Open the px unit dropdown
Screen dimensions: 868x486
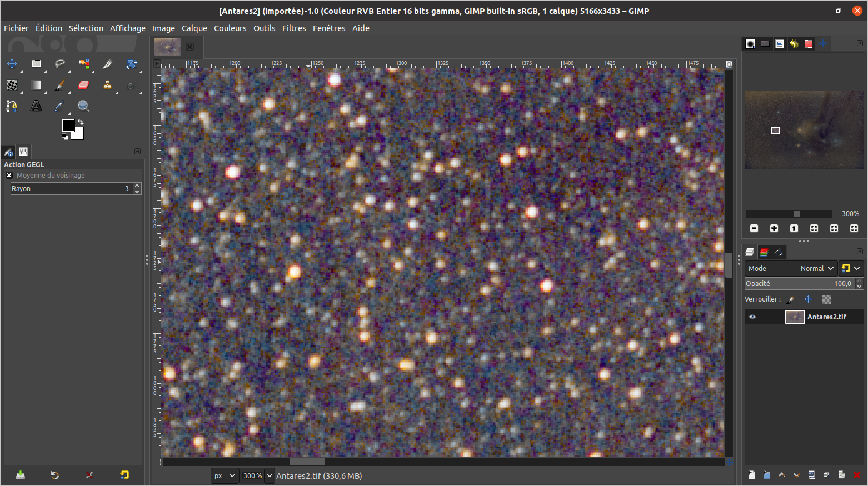coord(225,475)
